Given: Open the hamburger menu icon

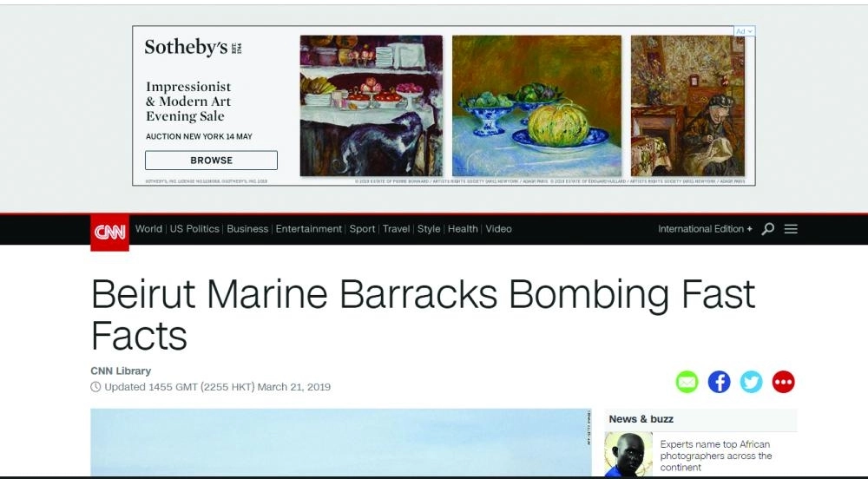Looking at the screenshot, I should 791,229.
